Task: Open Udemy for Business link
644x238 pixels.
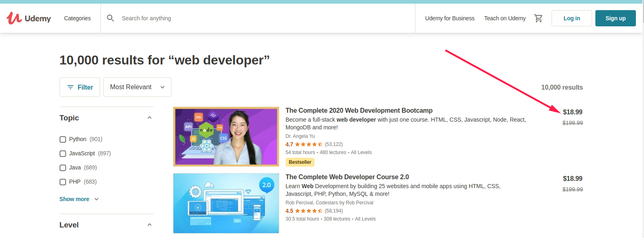Action: 450,18
